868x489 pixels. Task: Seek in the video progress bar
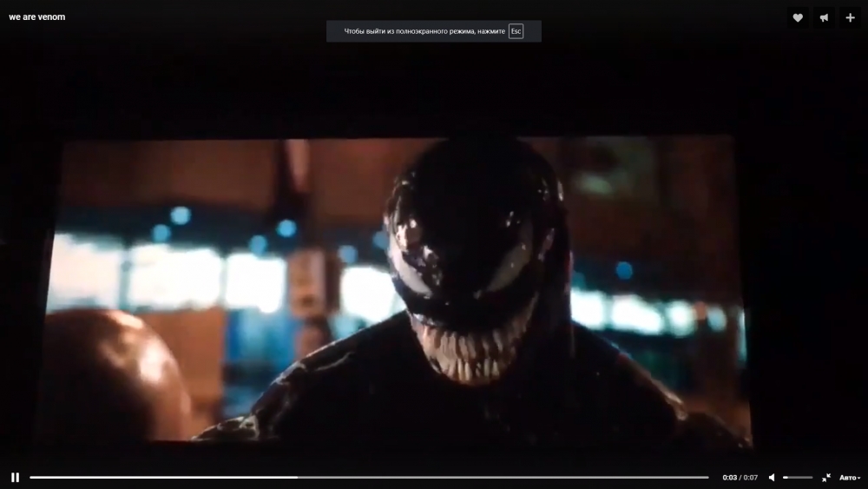[x=369, y=478]
